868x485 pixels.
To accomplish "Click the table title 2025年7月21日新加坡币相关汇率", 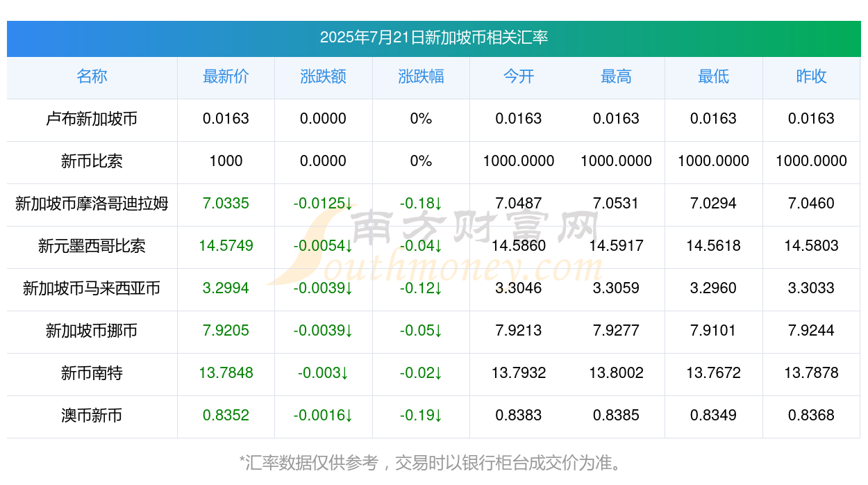I will [434, 38].
